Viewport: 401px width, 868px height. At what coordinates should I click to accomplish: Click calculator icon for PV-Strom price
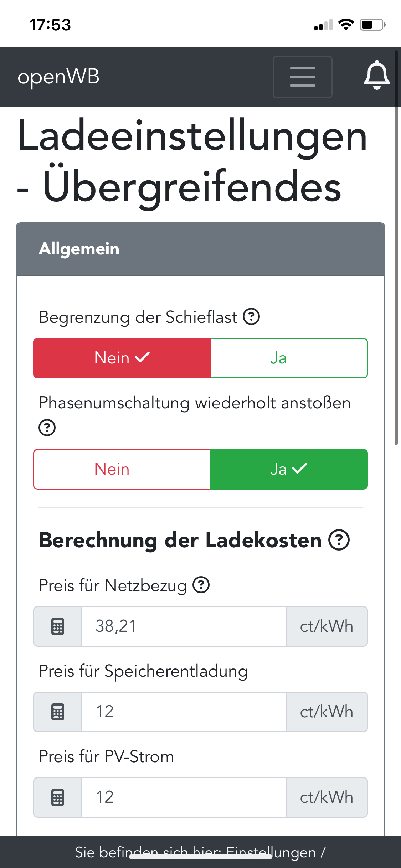pyautogui.click(x=58, y=797)
